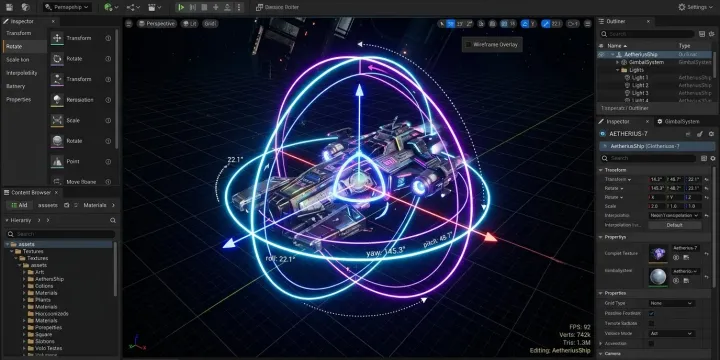Image resolution: width=720 pixels, height=360 pixels.
Task: Select the Scale tool icon in tool list
Action: point(57,120)
